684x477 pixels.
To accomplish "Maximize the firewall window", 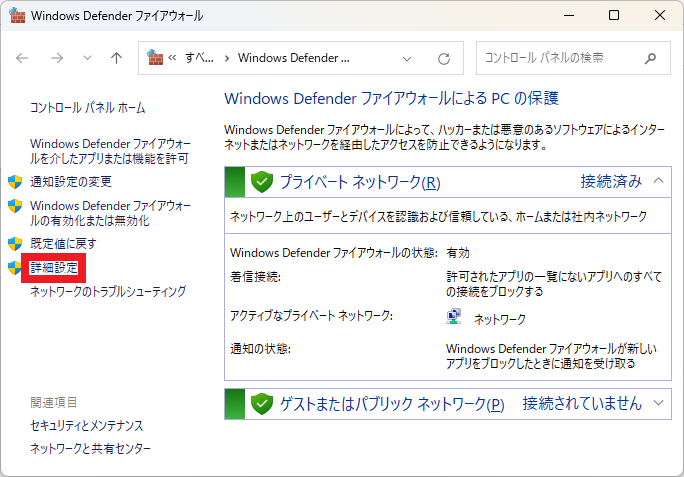I will [614, 15].
